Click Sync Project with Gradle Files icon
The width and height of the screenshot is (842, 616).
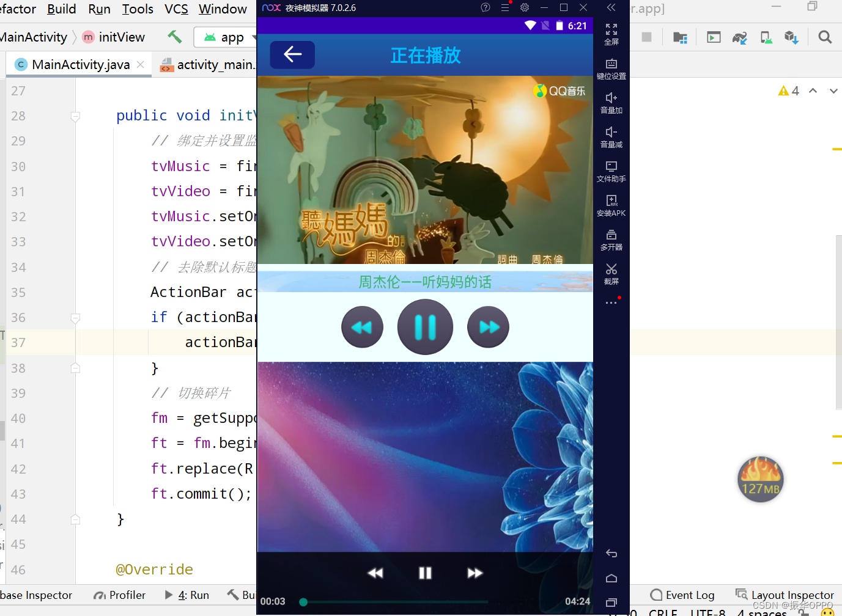point(740,37)
